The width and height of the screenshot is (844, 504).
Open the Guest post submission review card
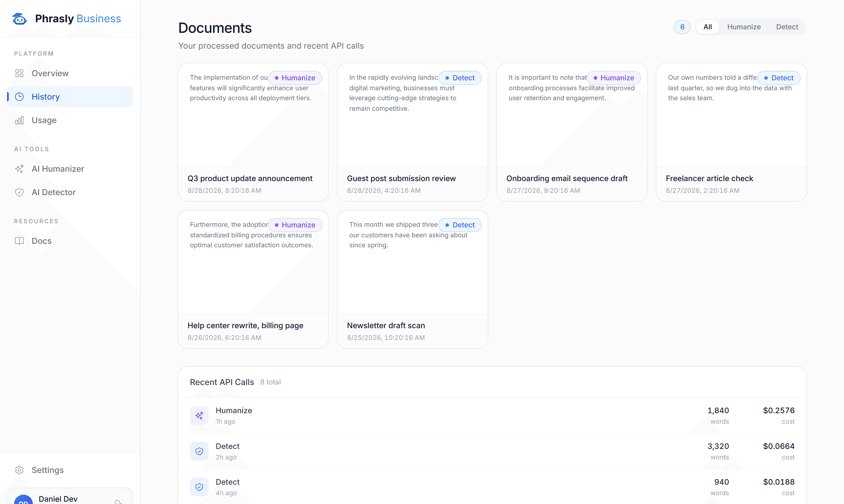tap(412, 132)
